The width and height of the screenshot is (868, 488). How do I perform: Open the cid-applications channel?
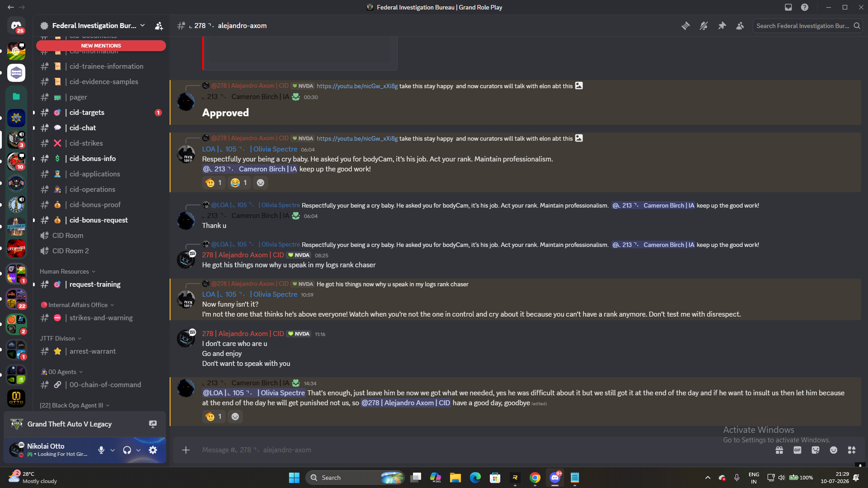pos(101,174)
